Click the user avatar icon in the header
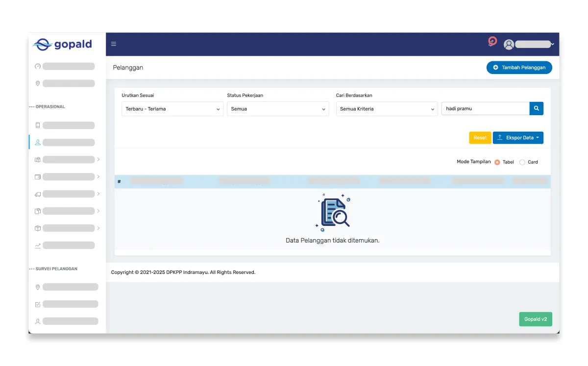This screenshot has width=588, height=366. (x=509, y=44)
